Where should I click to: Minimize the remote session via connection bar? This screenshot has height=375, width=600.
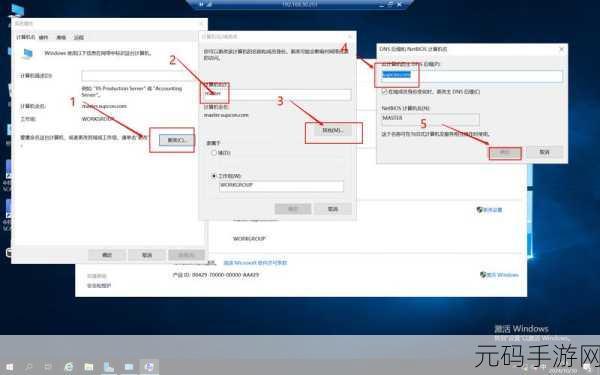[382, 5]
